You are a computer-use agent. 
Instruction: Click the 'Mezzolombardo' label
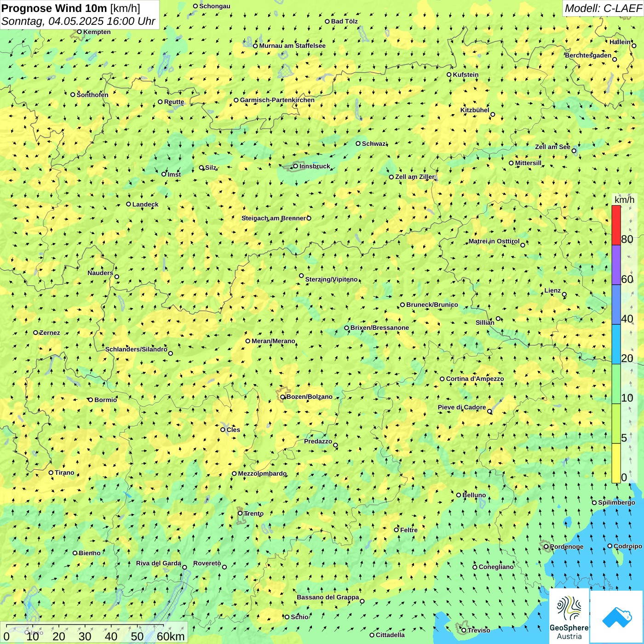coord(262,473)
